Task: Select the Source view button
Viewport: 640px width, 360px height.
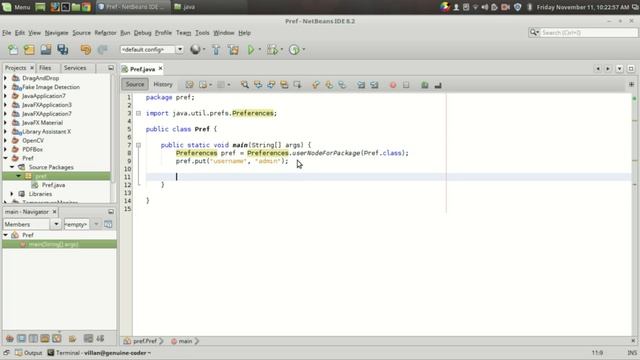Action: click(x=135, y=84)
